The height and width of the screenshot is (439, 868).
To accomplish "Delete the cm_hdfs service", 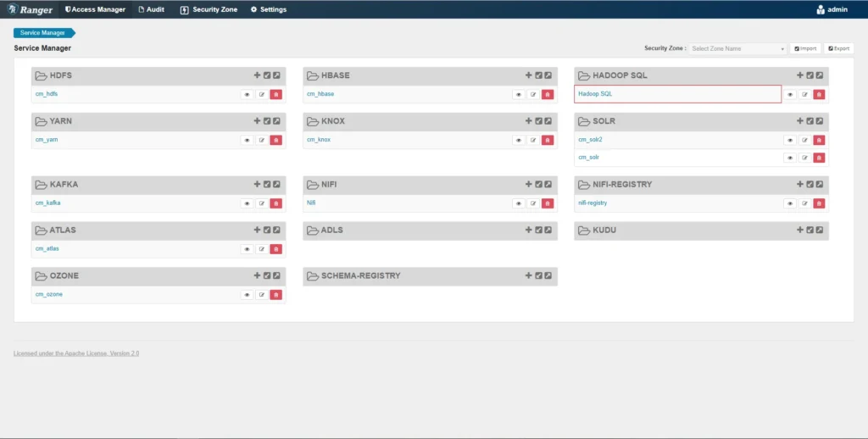I will pos(276,95).
